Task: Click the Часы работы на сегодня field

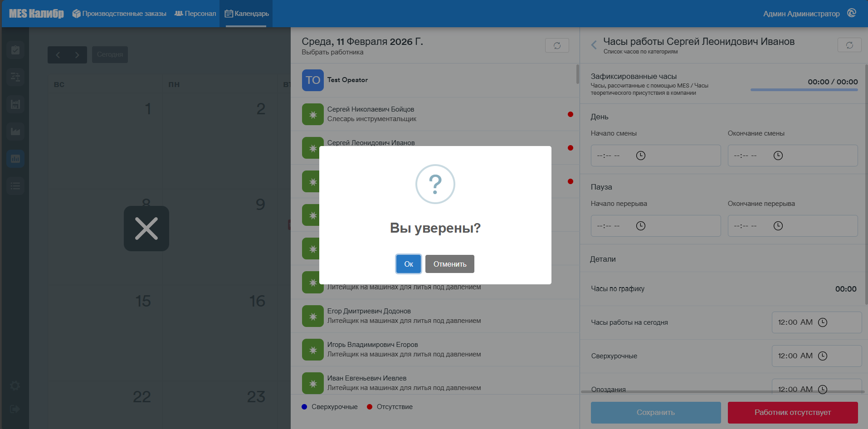Action: 817,322
